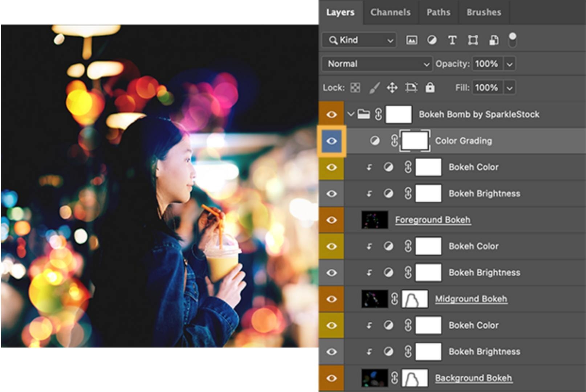Image resolution: width=586 pixels, height=392 pixels.
Task: Toggle visibility of Background Bokeh layer
Action: [x=331, y=377]
